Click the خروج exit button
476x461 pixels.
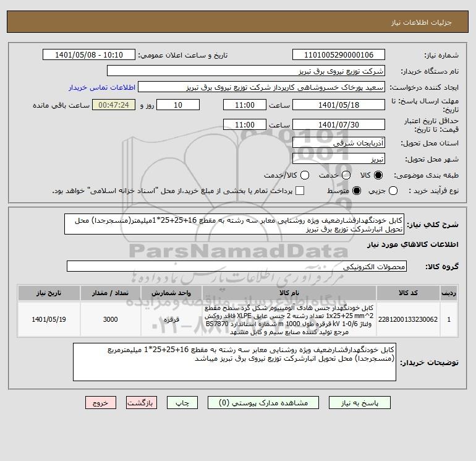pos(101,403)
